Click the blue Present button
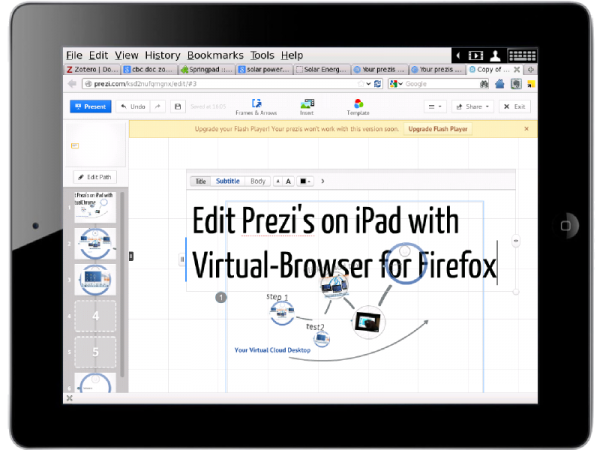The width and height of the screenshot is (600, 450). [90, 106]
